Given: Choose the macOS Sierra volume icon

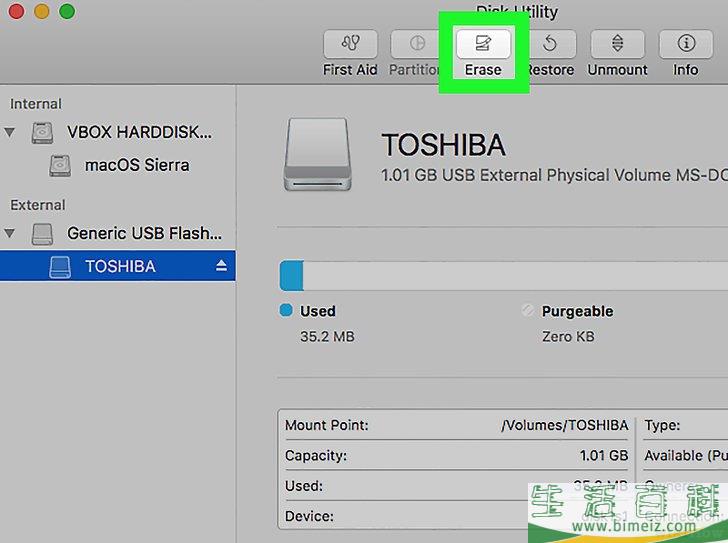Looking at the screenshot, I should tap(60, 166).
